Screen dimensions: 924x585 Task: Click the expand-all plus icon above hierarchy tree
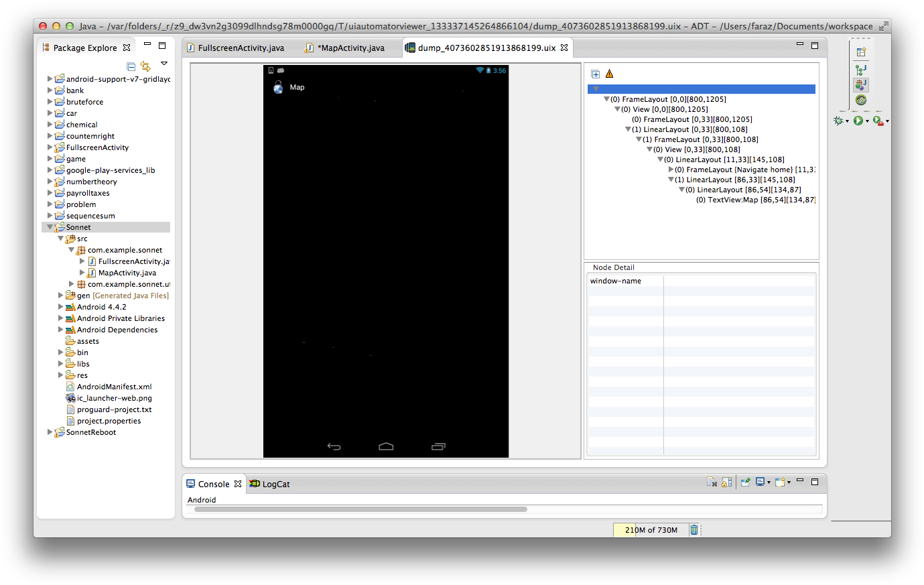(596, 74)
